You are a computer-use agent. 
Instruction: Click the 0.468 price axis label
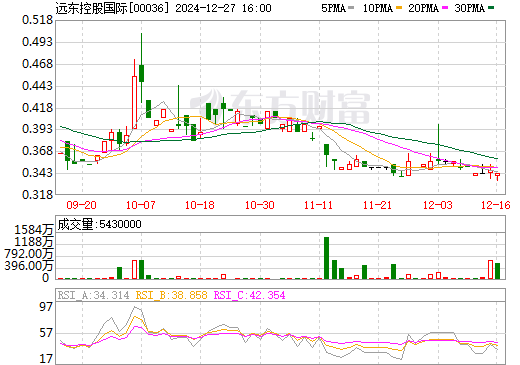(x=37, y=64)
